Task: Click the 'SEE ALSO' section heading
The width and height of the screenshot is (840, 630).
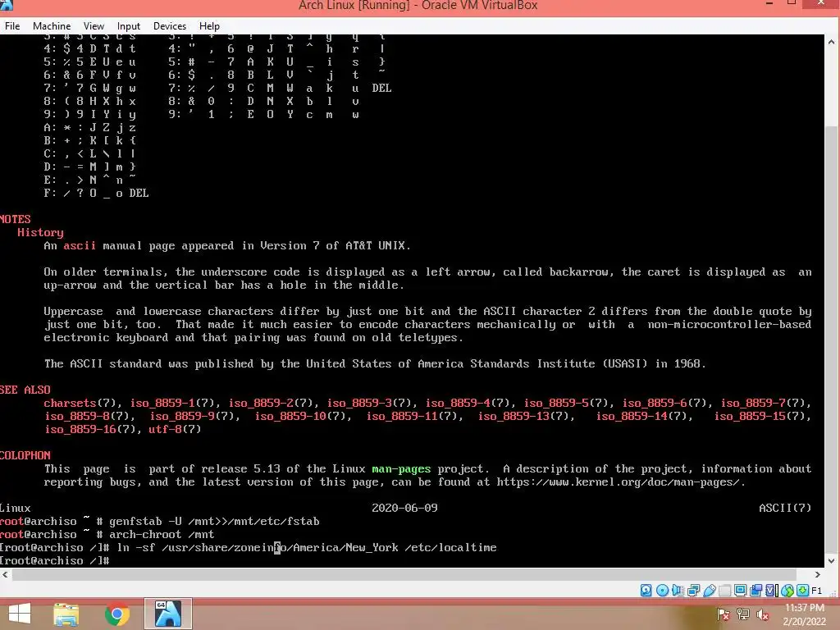Action: 25,390
